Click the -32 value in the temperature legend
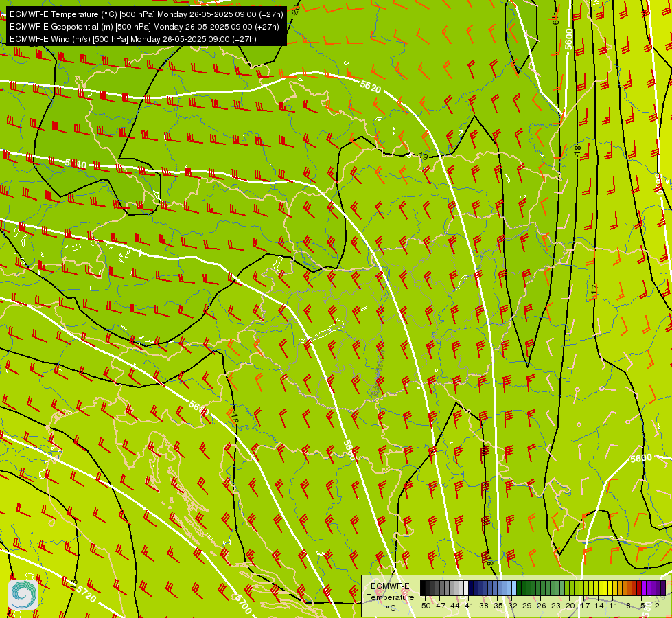This screenshot has width=672, height=618. (511, 606)
